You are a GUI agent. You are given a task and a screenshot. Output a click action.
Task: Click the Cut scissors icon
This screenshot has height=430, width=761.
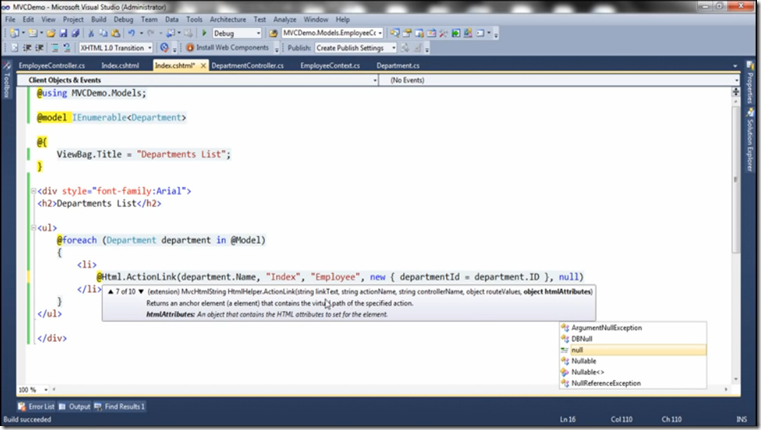(91, 33)
